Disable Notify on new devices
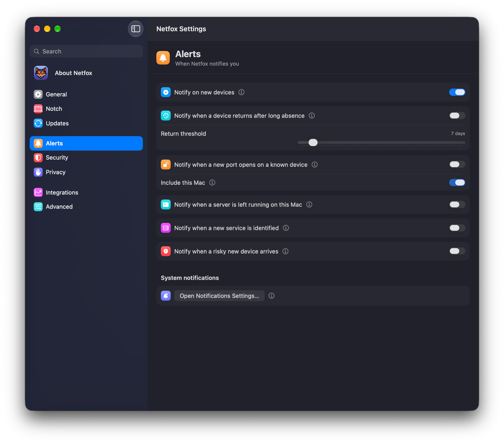 457,92
